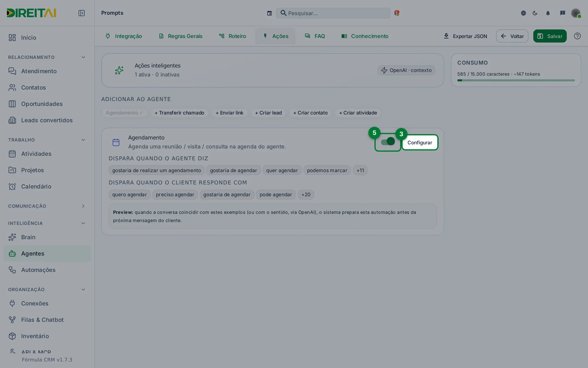588x368 pixels.
Task: Open Inventário in sidebar
Action: (47, 336)
